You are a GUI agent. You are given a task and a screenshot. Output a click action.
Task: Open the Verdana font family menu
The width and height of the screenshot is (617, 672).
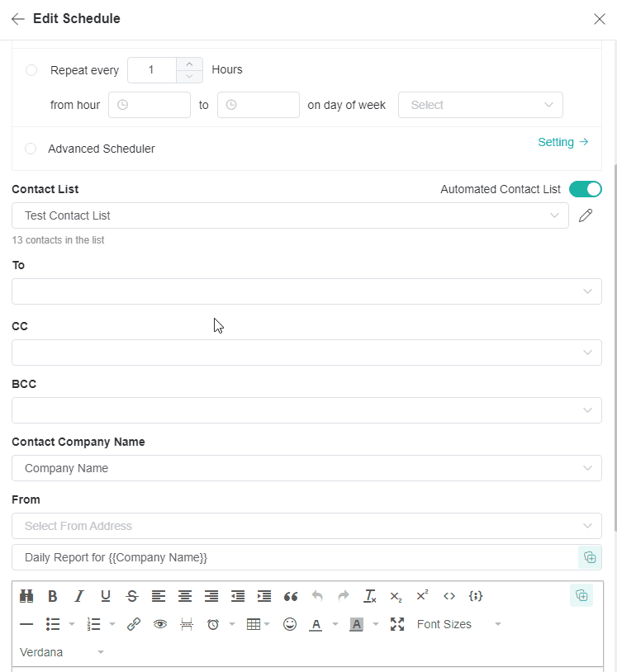[62, 652]
